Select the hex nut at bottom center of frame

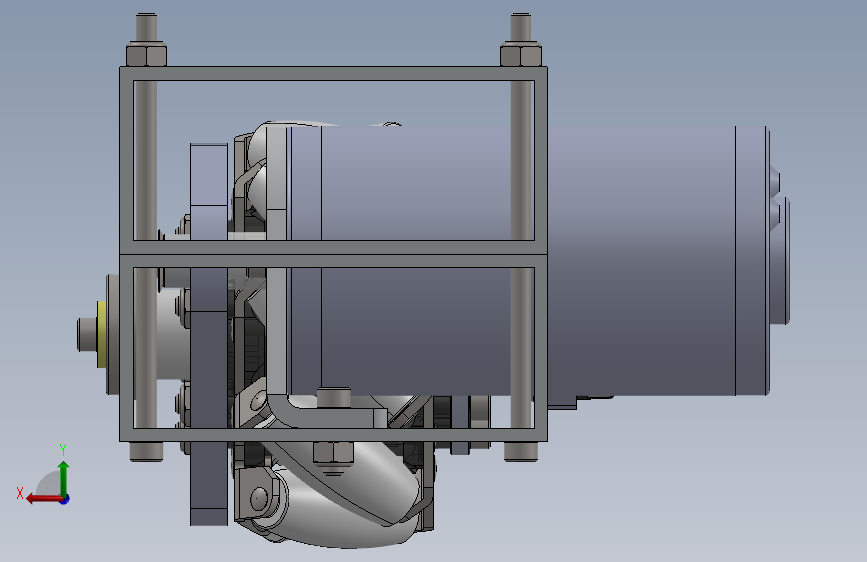(333, 452)
